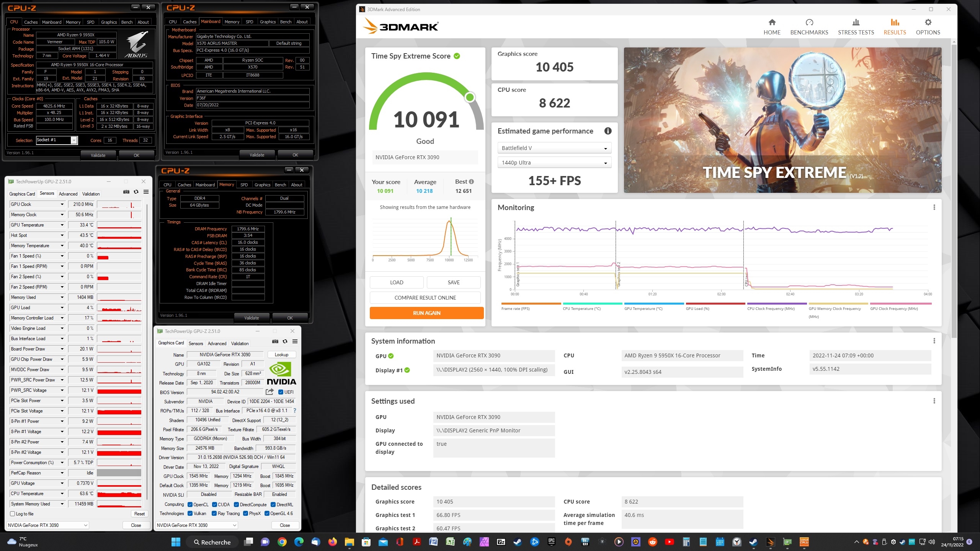Click the BIOS Version share/export icon

[x=269, y=392]
